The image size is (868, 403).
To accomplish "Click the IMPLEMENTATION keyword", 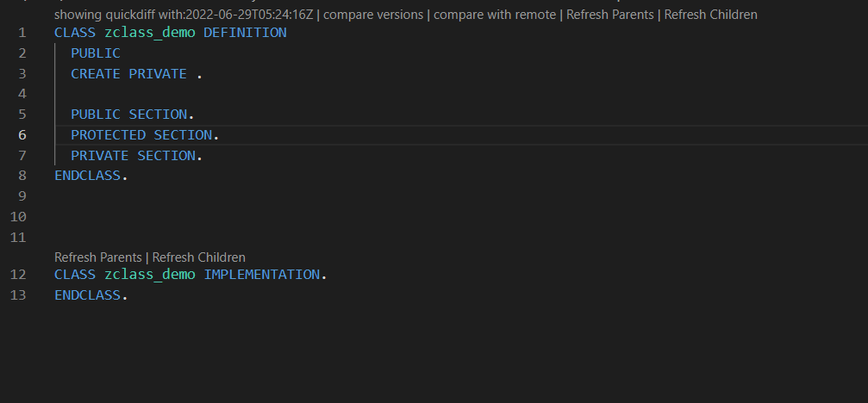I will 261,275.
